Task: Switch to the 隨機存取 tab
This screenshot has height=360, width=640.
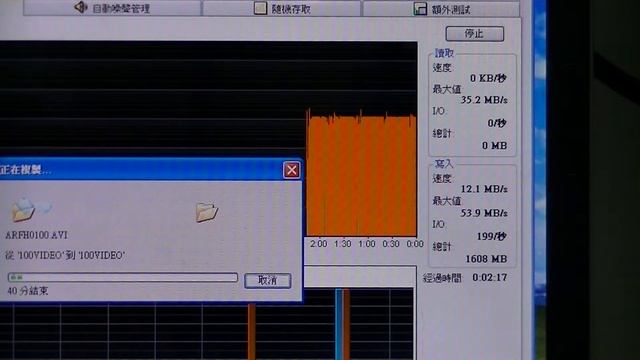Action: 282,8
